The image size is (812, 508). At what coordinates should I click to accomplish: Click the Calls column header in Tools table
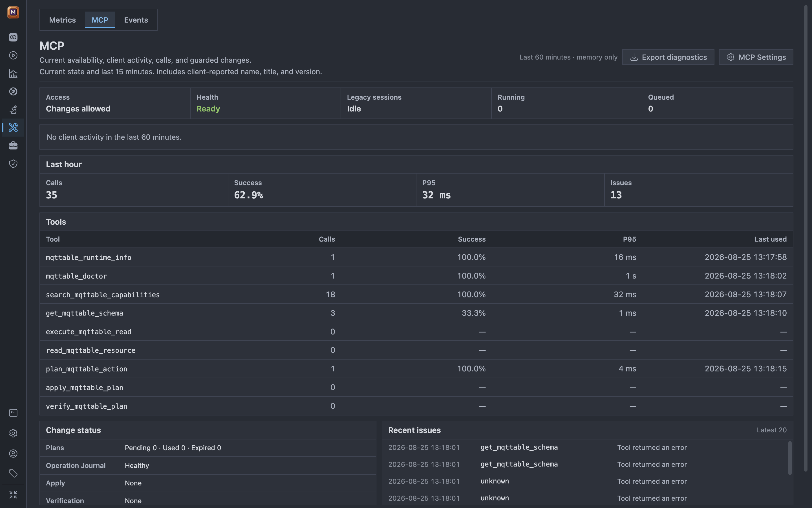pyautogui.click(x=327, y=239)
